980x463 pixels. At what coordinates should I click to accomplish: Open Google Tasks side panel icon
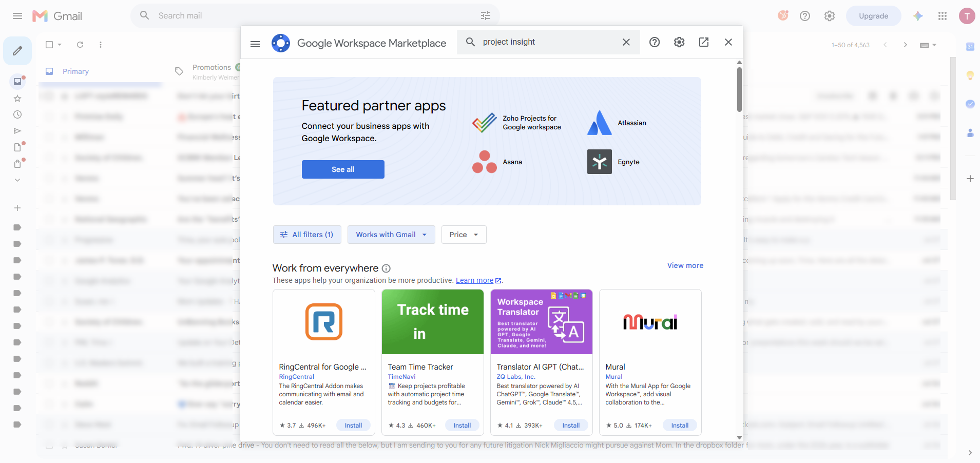coord(970,104)
